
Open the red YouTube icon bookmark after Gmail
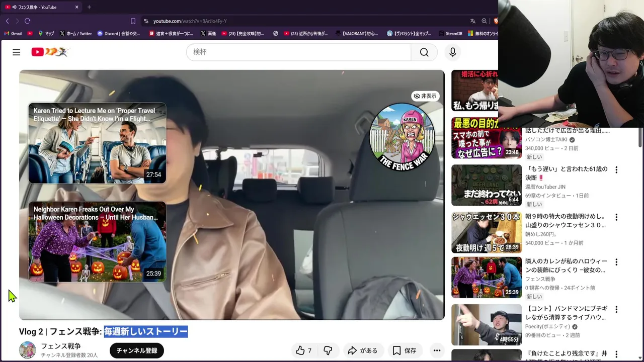pos(30,34)
